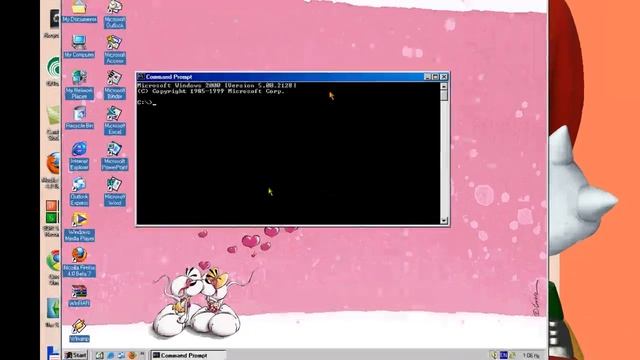Open the My Computer desktop icon
Screen dimensions: 640x360
pyautogui.click(x=79, y=46)
